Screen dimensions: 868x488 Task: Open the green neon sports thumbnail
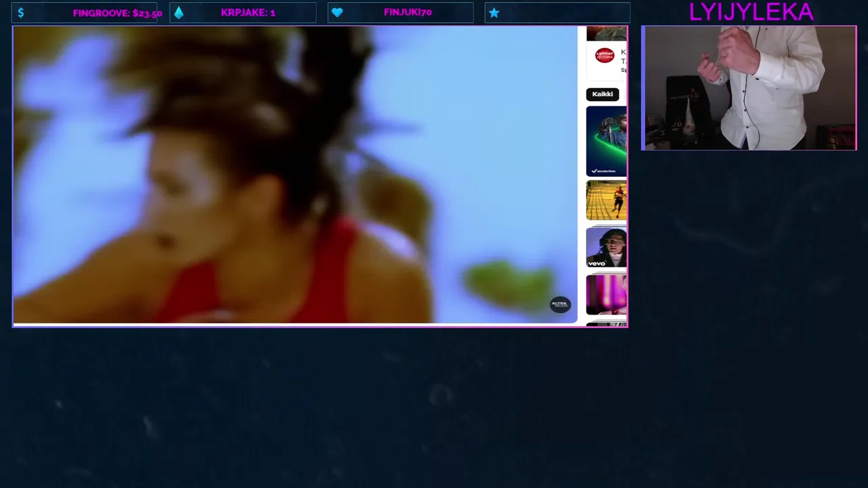pyautogui.click(x=606, y=141)
